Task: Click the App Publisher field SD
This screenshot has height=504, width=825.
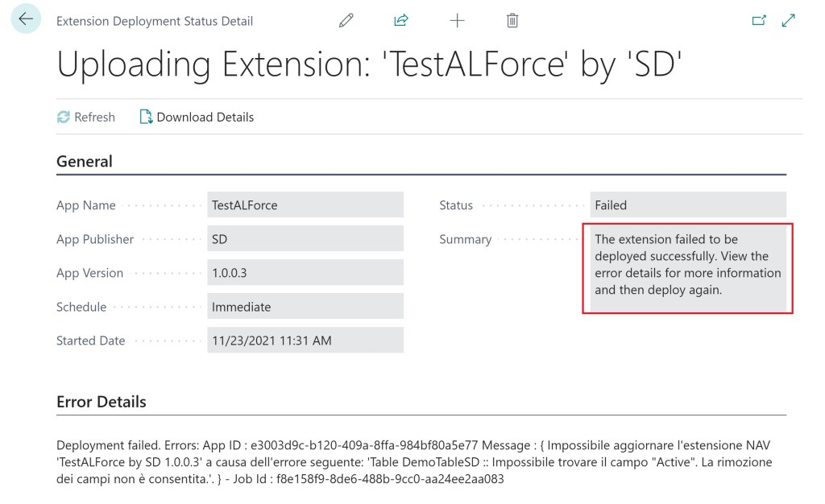Action: coord(305,239)
